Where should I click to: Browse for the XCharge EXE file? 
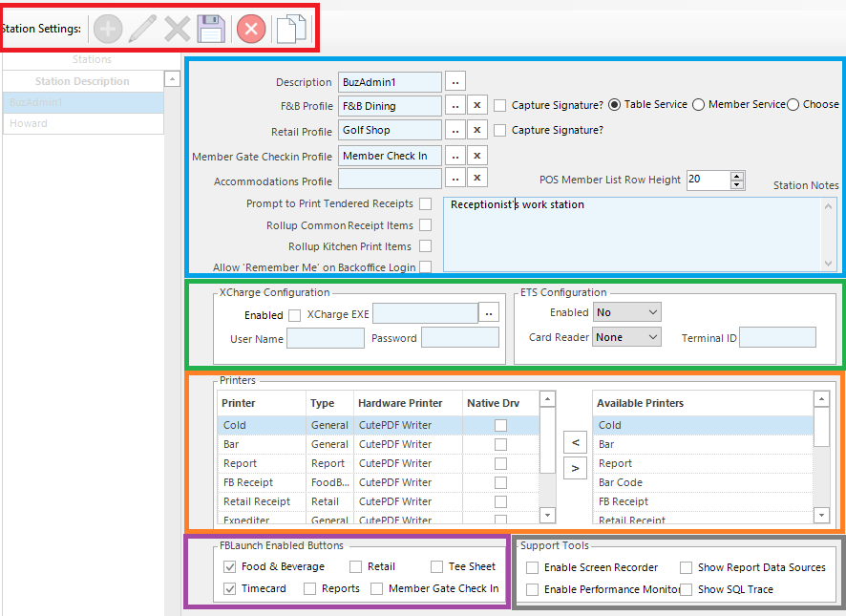489,314
